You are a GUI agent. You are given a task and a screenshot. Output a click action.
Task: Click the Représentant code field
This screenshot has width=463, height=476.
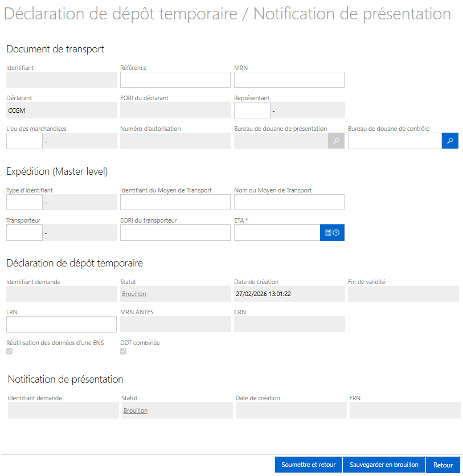[252, 110]
